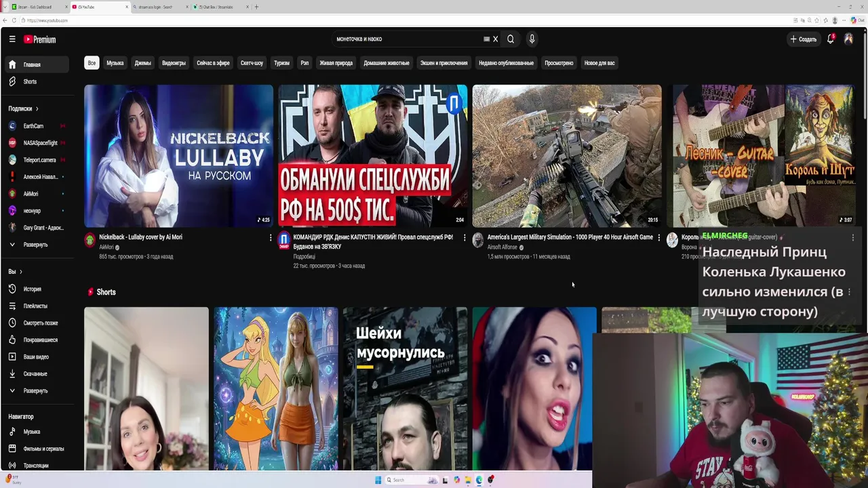Open the notifications bell
868x488 pixels.
pos(830,39)
